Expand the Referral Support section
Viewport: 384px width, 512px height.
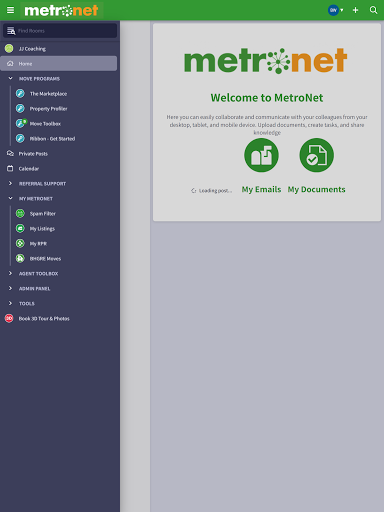[10, 183]
